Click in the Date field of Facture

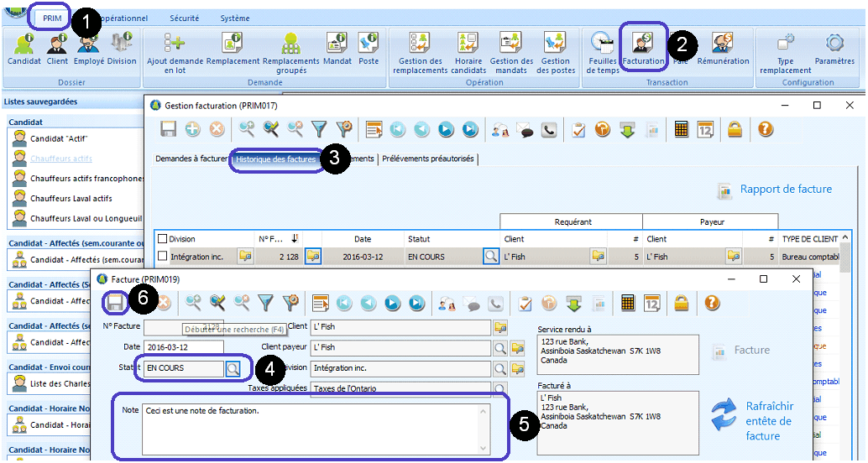(x=183, y=347)
